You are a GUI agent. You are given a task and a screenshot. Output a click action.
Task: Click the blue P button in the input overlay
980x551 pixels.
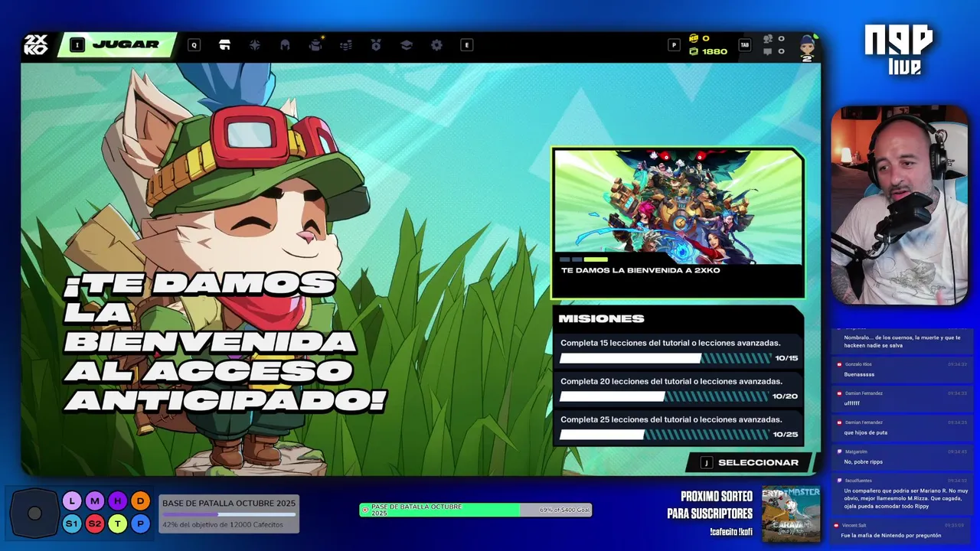tap(140, 524)
